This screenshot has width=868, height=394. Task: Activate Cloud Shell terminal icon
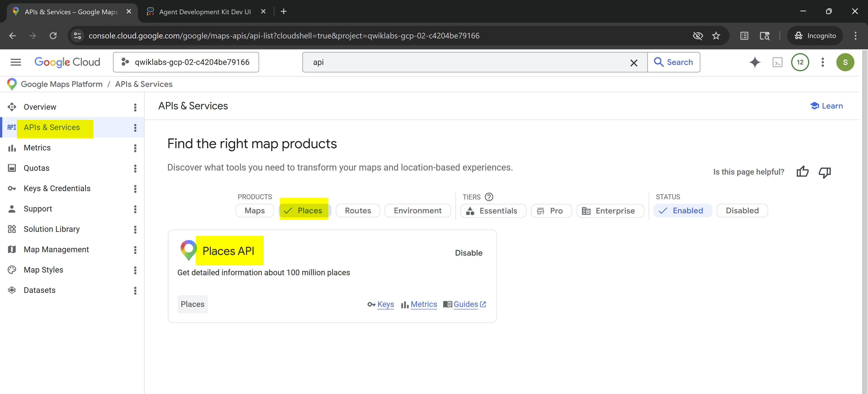coord(777,62)
